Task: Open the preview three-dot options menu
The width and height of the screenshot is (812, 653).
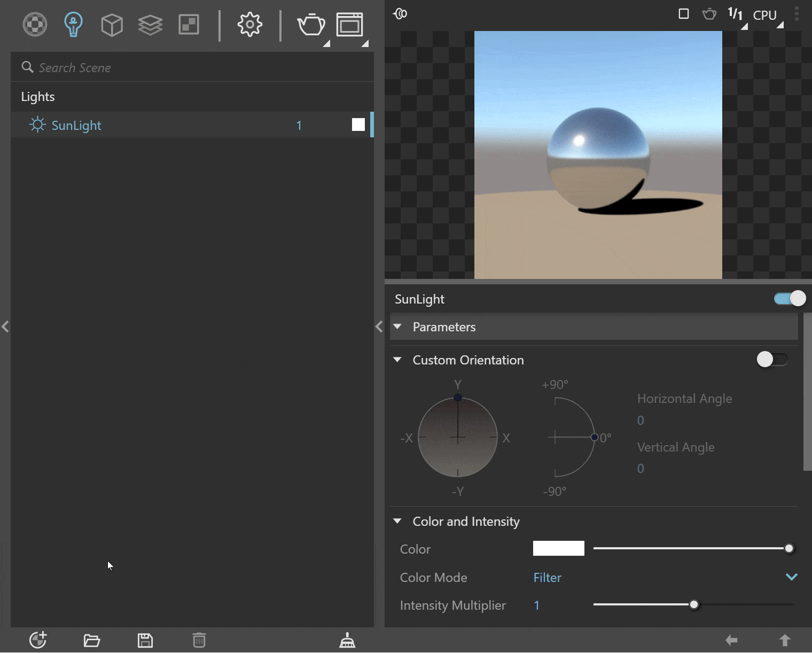Action: tap(797, 14)
